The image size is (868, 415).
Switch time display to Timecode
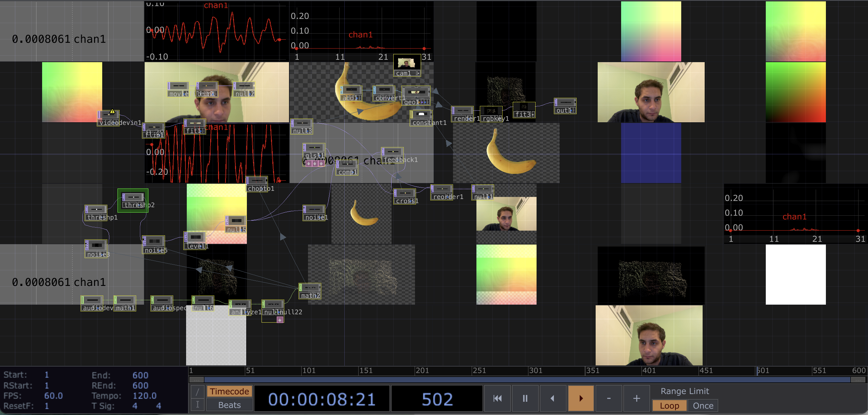[229, 391]
